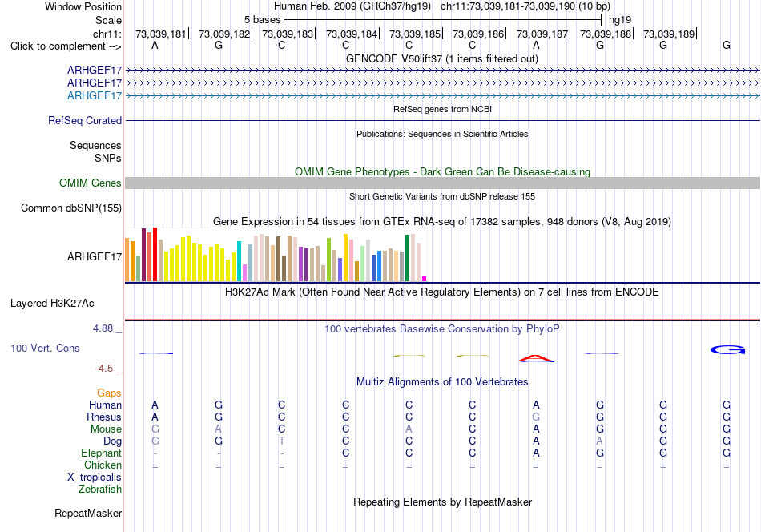Viewport: 761px width, 532px height.
Task: Click the H3K27Ac Mark ENCODE title
Action: tap(442, 292)
